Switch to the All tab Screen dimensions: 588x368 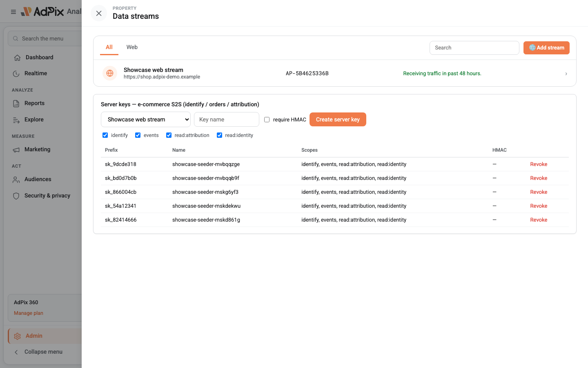[109, 47]
